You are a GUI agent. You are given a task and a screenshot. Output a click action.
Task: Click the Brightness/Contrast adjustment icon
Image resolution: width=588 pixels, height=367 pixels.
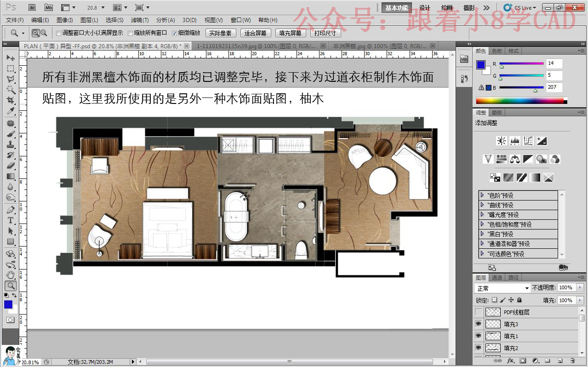502,141
